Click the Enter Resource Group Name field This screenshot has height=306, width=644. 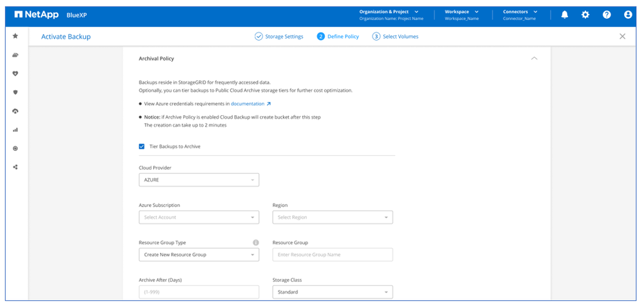(332, 254)
